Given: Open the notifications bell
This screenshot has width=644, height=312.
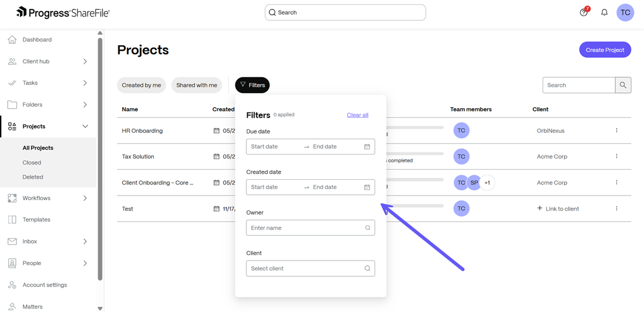Looking at the screenshot, I should (604, 12).
